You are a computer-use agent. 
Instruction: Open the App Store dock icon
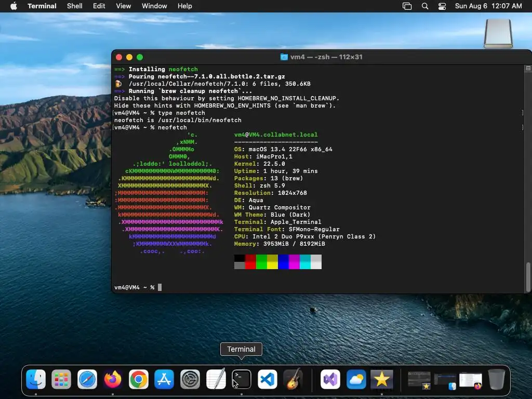coord(164,379)
